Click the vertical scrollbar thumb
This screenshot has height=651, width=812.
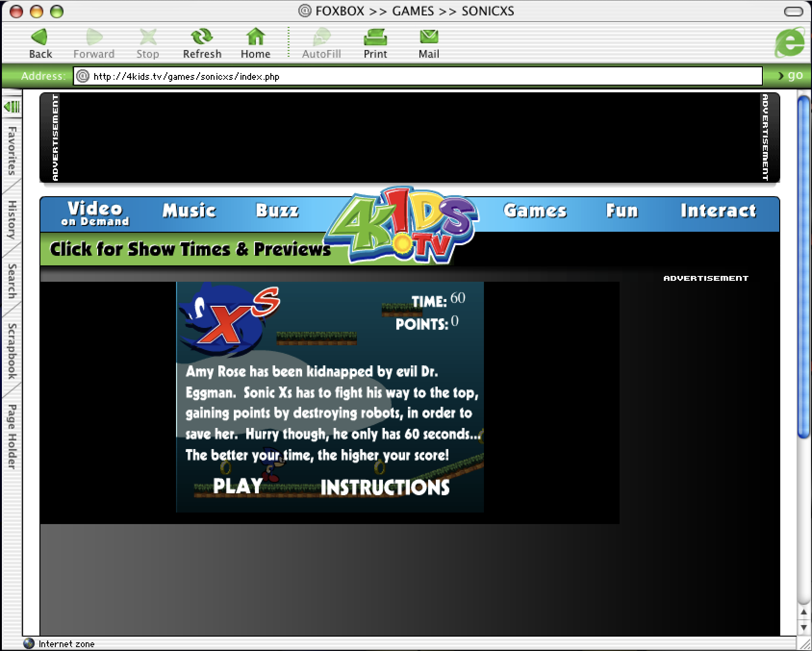(803, 267)
